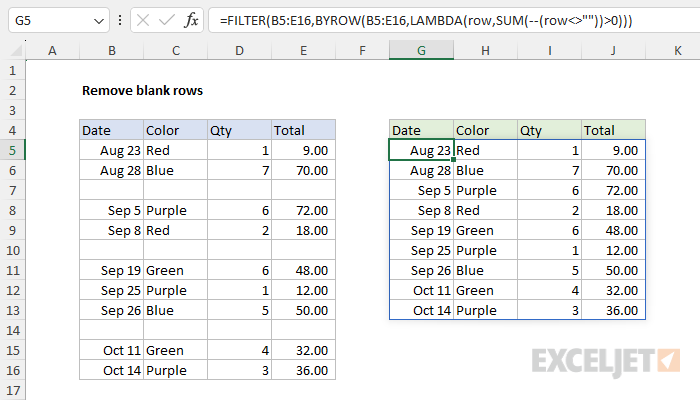Select column H header
This screenshot has width=700, height=400.
tap(485, 50)
